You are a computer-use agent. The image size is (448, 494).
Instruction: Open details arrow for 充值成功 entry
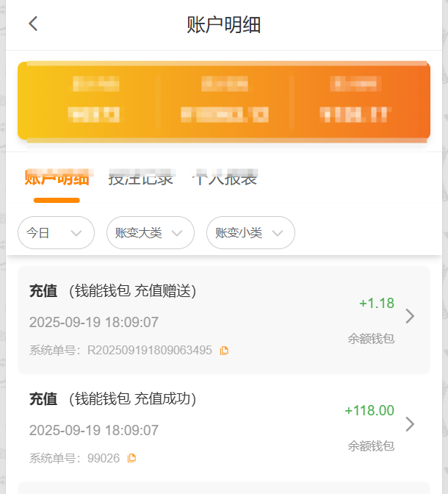point(410,424)
